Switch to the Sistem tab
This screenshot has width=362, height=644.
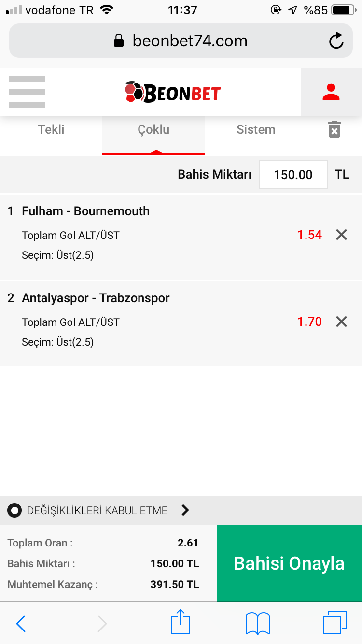[x=256, y=130]
